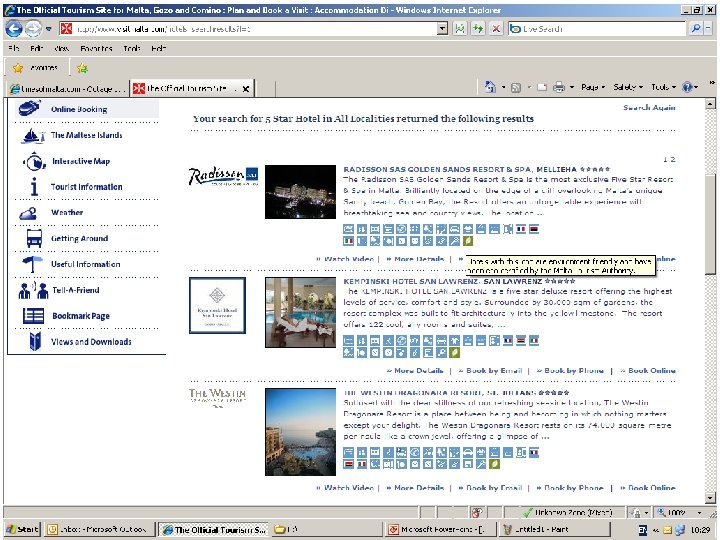Expand the address bar history dropdown
Image resolution: width=720 pixels, height=540 pixels.
[x=442, y=29]
